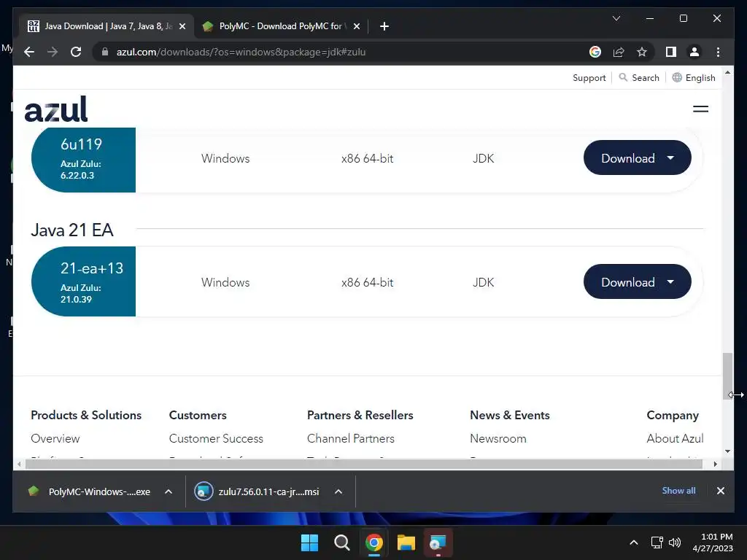
Task: Open About Azul link
Action: 675,438
